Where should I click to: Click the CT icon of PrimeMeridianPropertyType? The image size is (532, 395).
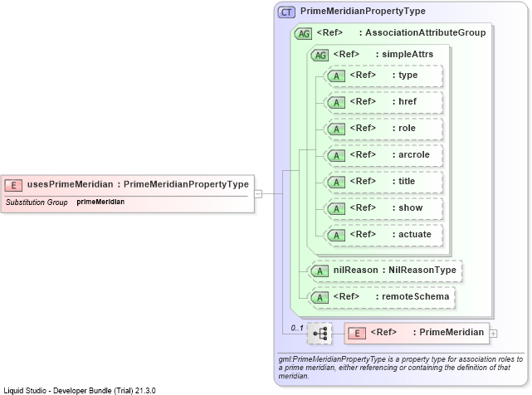click(x=286, y=12)
